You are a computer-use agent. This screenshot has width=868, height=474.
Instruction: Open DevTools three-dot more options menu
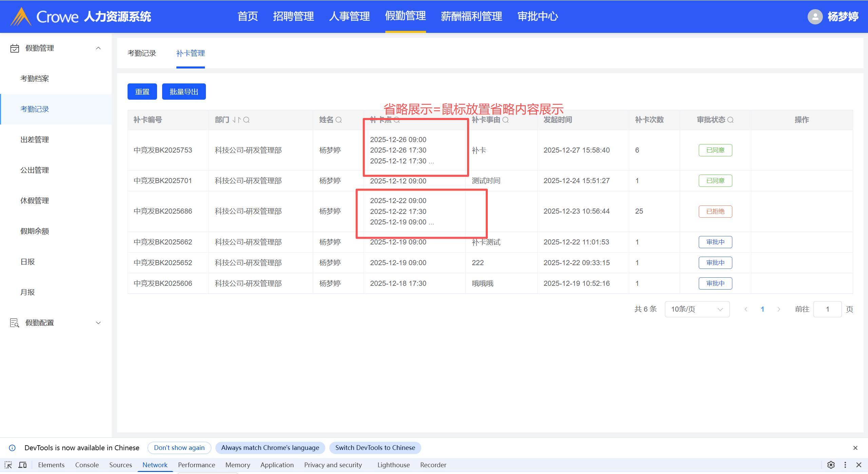[845, 465]
